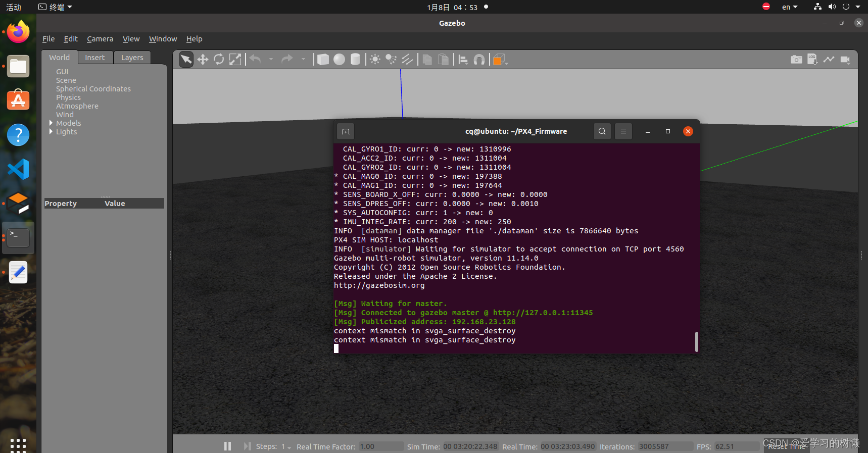Choose the Scale mode tool
The image size is (868, 453).
[x=235, y=60]
